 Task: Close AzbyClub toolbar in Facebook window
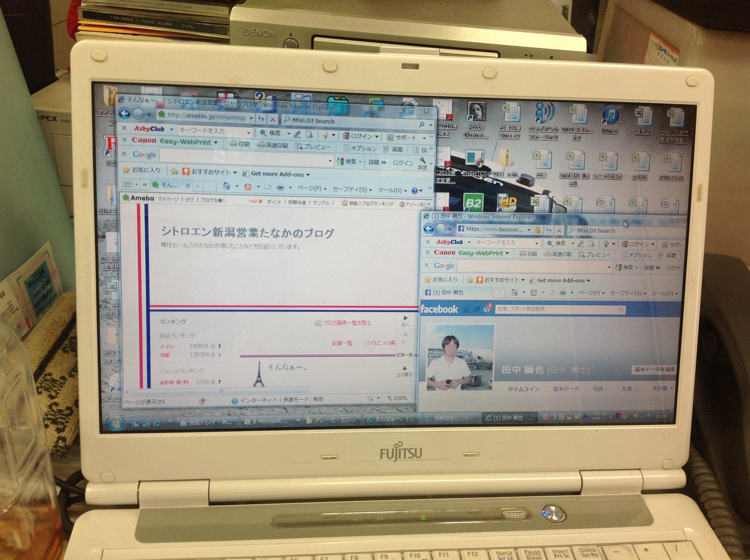tap(428, 242)
